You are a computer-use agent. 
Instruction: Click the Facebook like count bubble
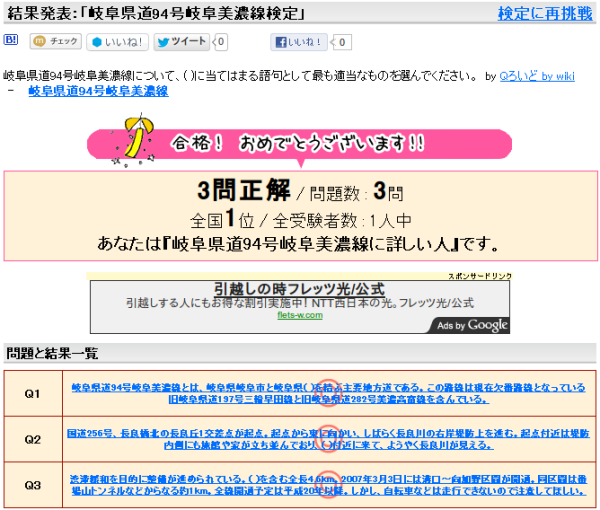pyautogui.click(x=342, y=42)
